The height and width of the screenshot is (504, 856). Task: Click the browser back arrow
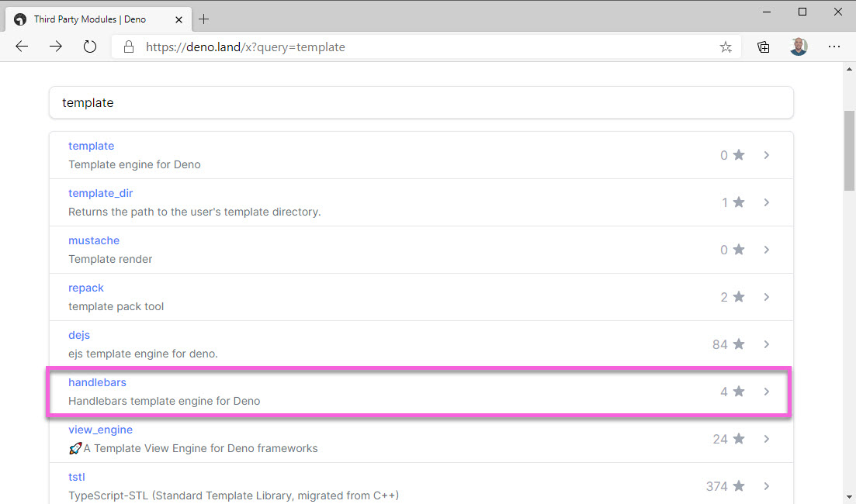click(22, 47)
